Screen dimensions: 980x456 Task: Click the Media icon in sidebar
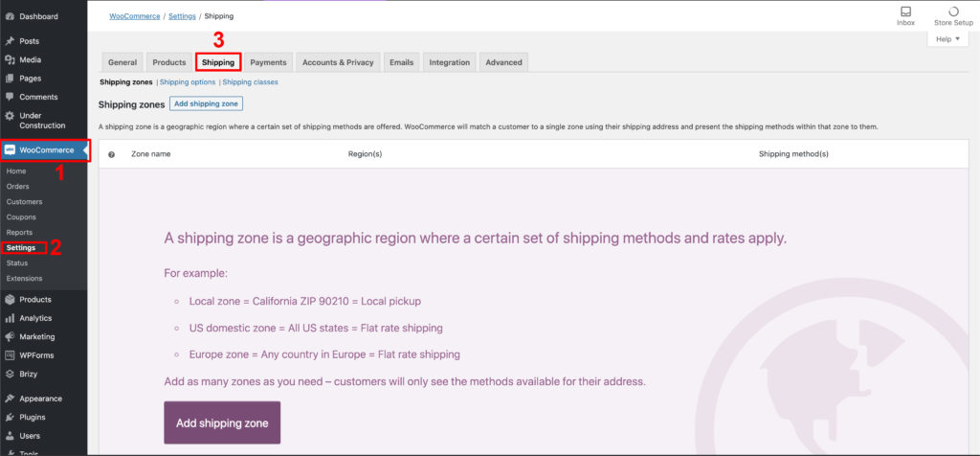[x=10, y=60]
